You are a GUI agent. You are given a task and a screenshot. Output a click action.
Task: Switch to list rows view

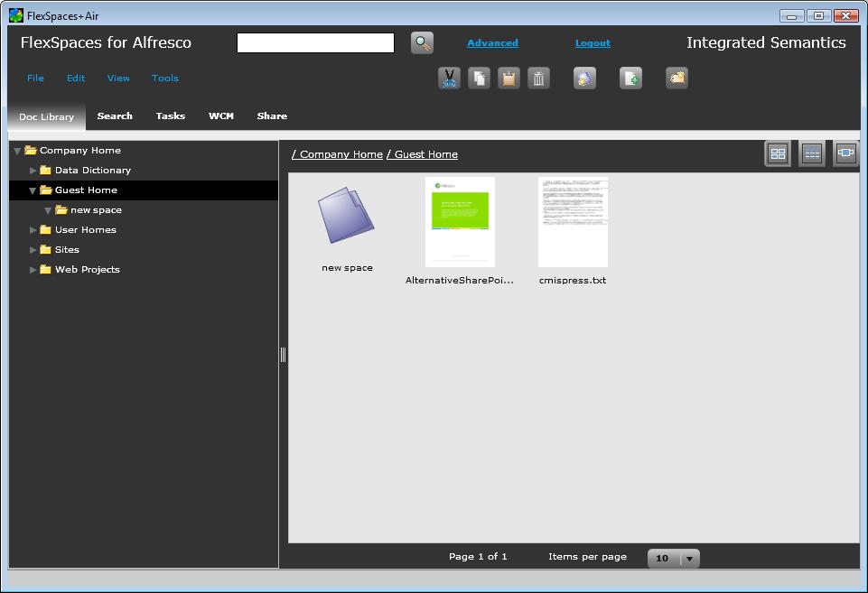(x=811, y=153)
